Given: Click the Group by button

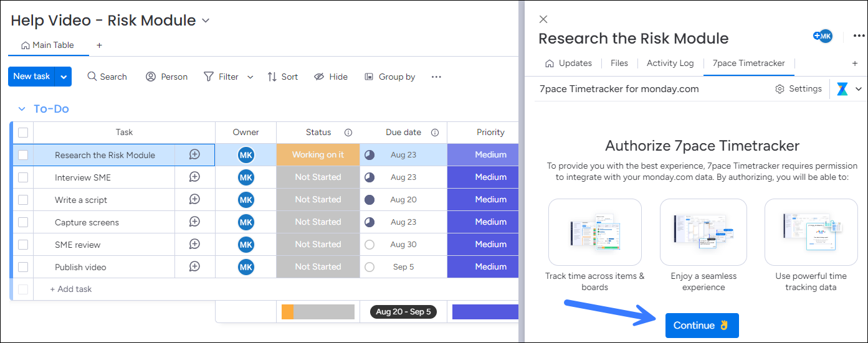Looking at the screenshot, I should point(390,77).
